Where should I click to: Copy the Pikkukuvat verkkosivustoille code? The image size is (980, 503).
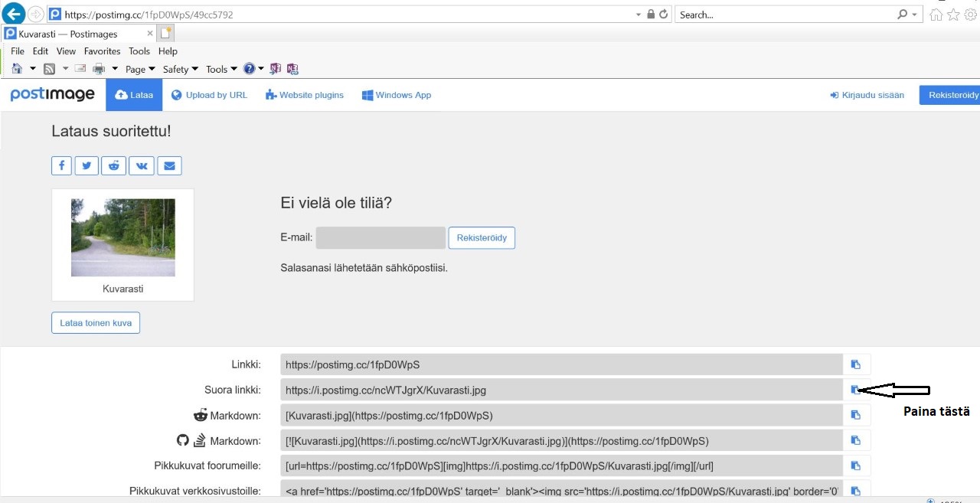pos(856,490)
